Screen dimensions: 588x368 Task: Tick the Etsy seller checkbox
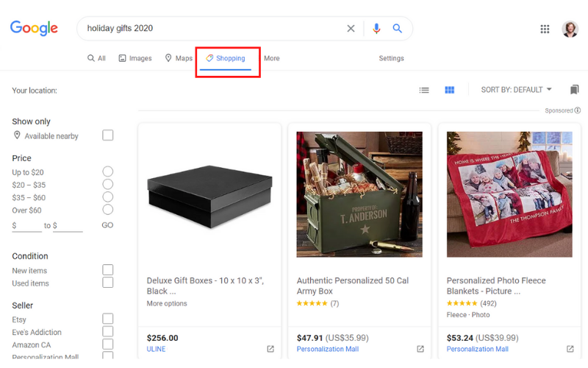coord(108,319)
